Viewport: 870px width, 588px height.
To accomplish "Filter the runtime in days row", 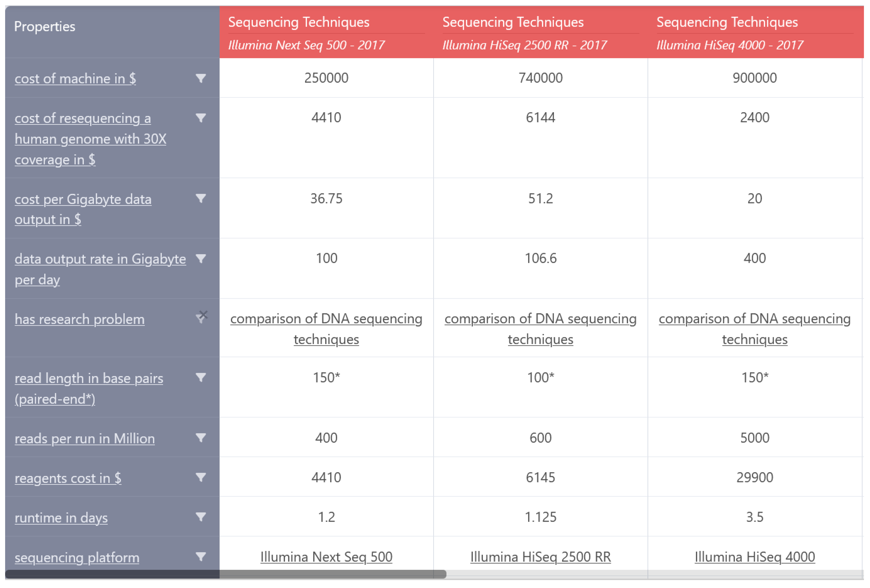I will 201,517.
